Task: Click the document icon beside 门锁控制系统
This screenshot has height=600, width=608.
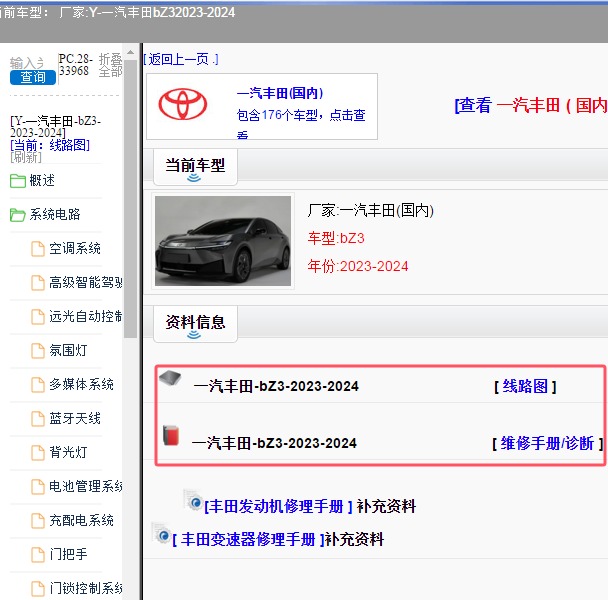Action: (x=38, y=588)
